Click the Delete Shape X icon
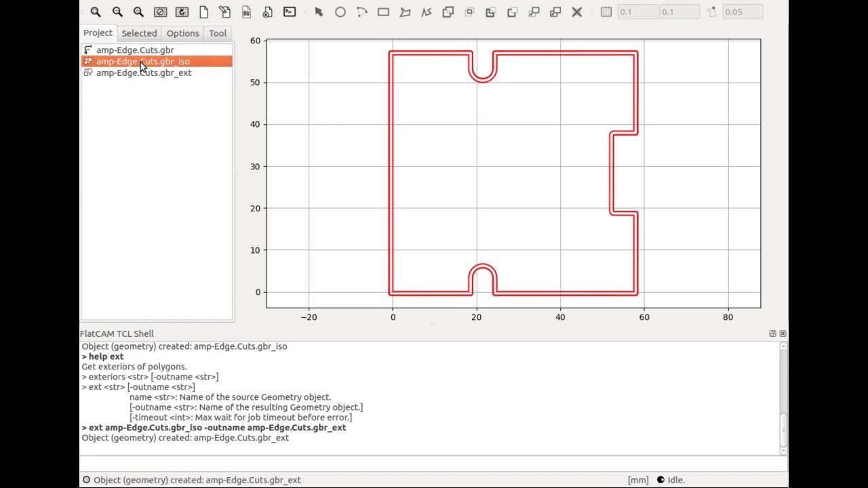Screen dimensions: 868x488 coord(577,12)
